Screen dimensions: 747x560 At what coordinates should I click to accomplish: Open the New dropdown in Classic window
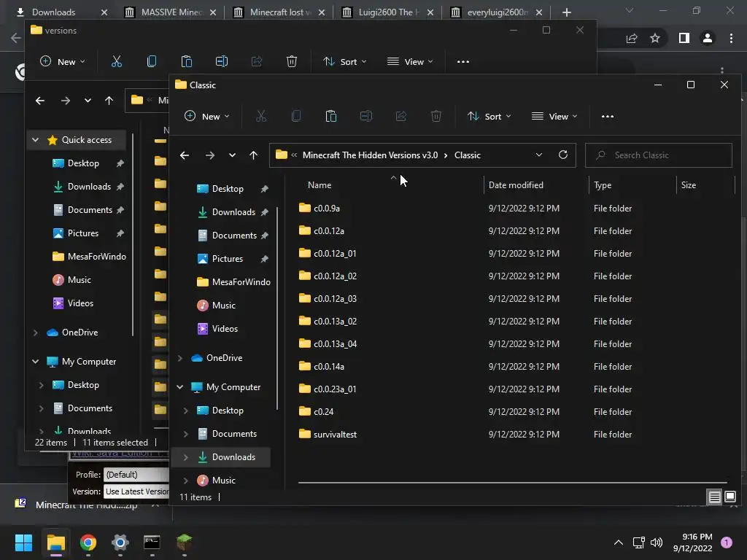tap(206, 116)
